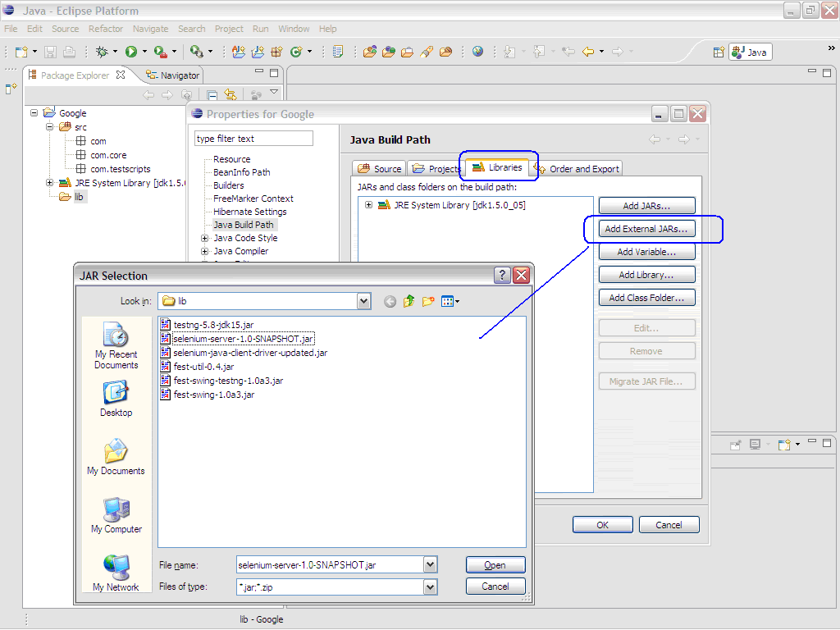840x630 pixels.
Task: Open the Project menu
Action: point(229,29)
